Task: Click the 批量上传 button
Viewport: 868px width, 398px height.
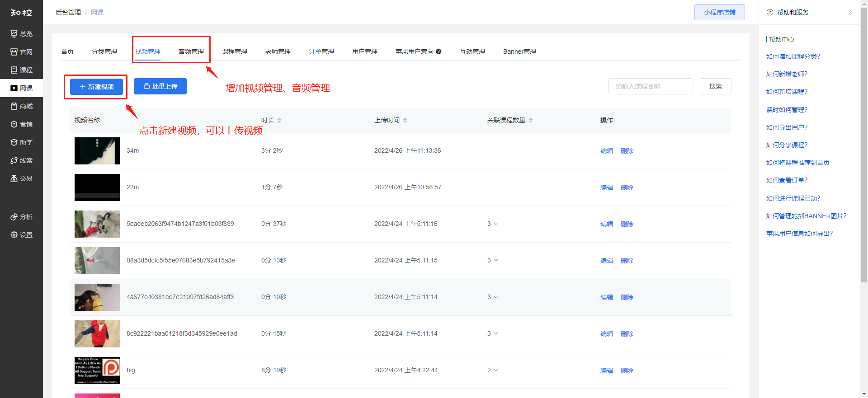Action: pyautogui.click(x=160, y=86)
